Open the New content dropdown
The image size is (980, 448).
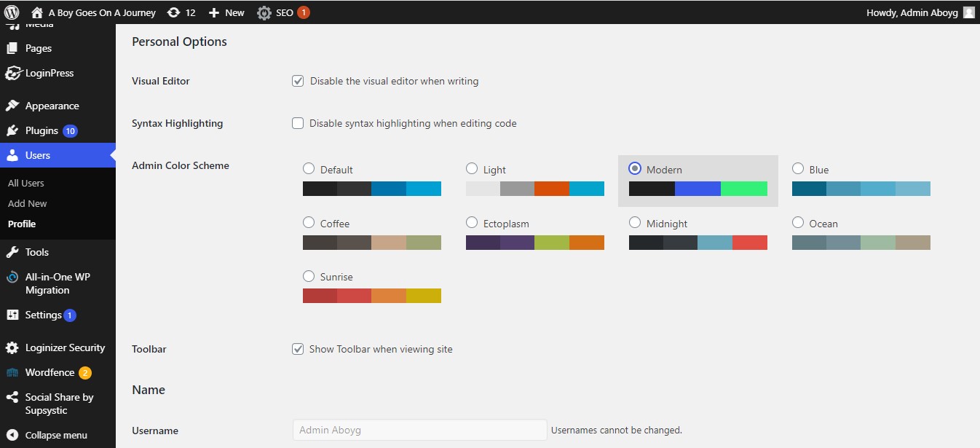pos(226,12)
